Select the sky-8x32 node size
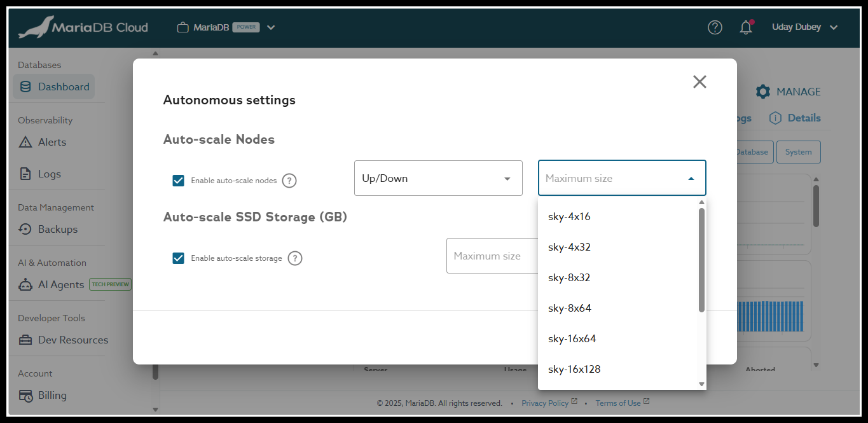The image size is (868, 423). point(568,277)
